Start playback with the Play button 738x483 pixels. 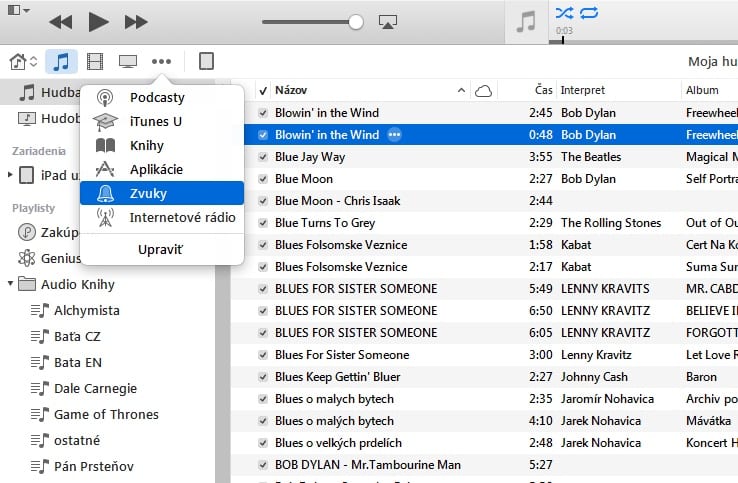tap(98, 22)
